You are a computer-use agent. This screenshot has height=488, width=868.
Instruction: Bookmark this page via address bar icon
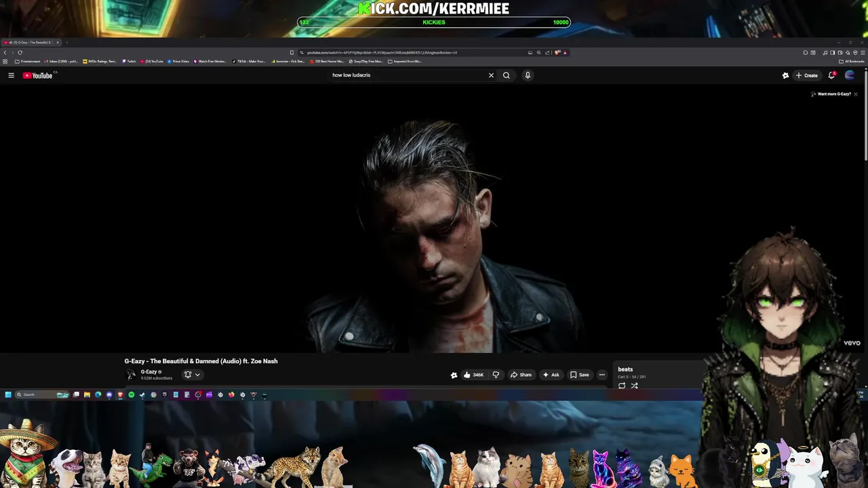click(x=292, y=52)
